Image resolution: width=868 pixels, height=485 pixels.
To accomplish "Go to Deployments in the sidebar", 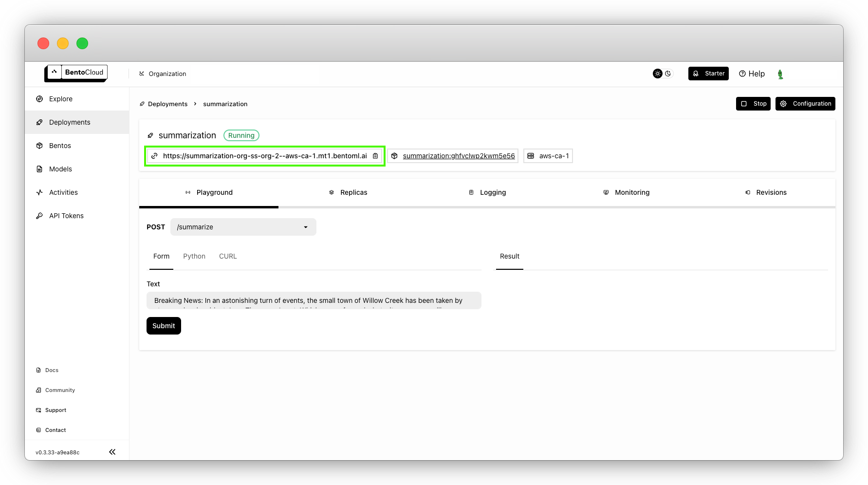I will click(x=77, y=122).
